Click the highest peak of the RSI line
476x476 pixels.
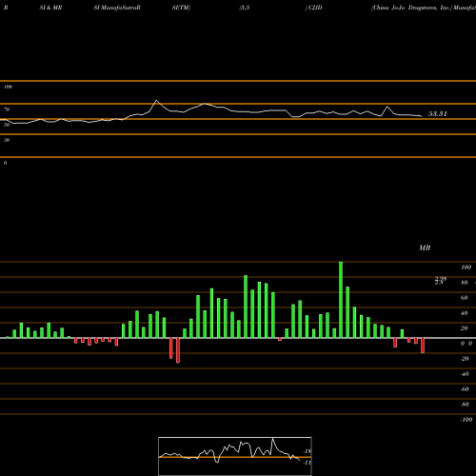[156, 101]
